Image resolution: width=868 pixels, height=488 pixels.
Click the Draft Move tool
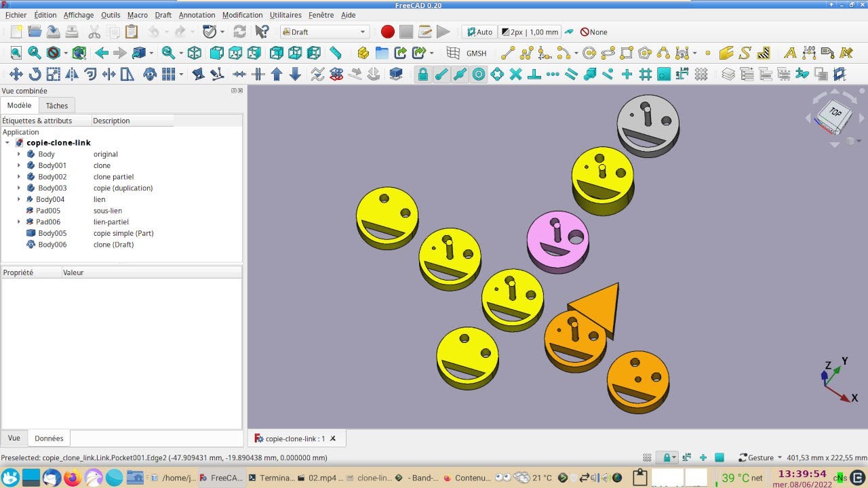pyautogui.click(x=16, y=74)
